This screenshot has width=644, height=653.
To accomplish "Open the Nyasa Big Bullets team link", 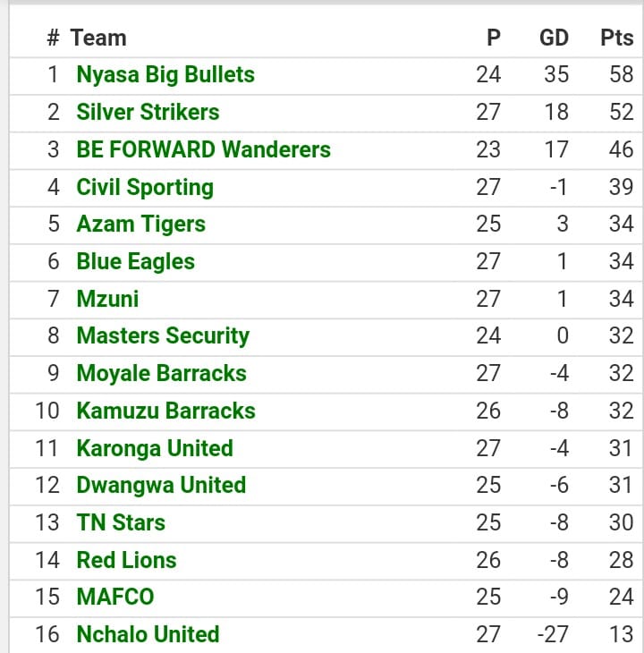I will 165,75.
